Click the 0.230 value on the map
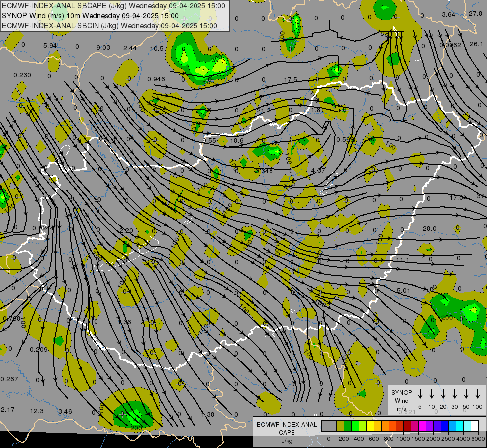 22,75
